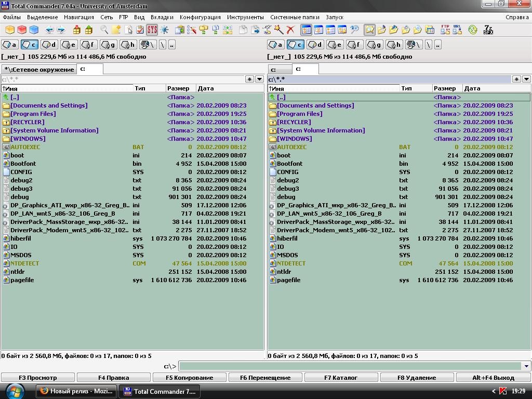
Task: Select hiberfil file in left panel
Action: click(x=132, y=238)
